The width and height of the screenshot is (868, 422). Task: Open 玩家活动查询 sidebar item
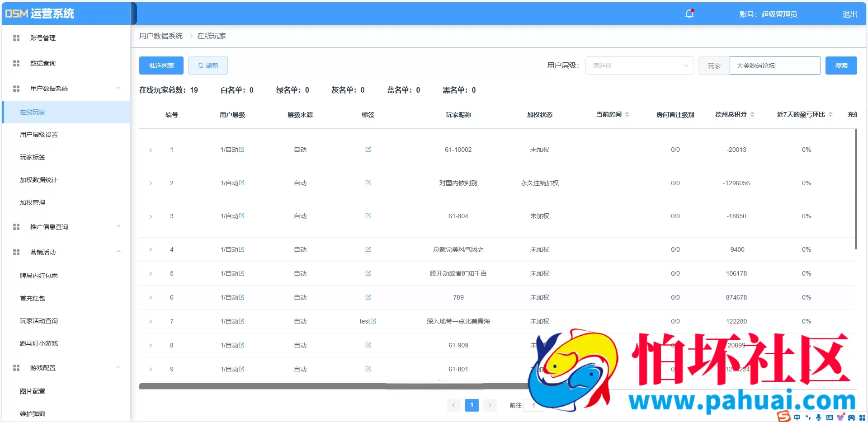[x=39, y=321]
